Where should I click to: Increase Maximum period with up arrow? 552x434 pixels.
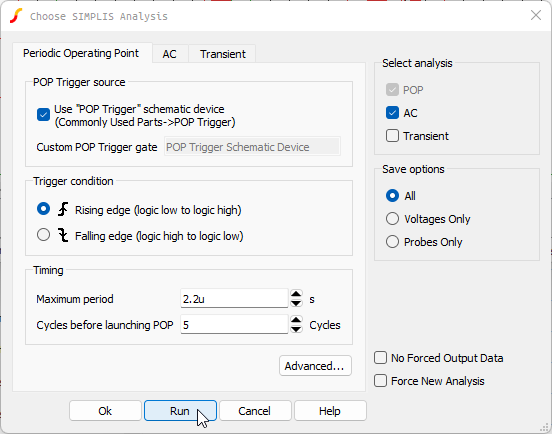pos(296,294)
